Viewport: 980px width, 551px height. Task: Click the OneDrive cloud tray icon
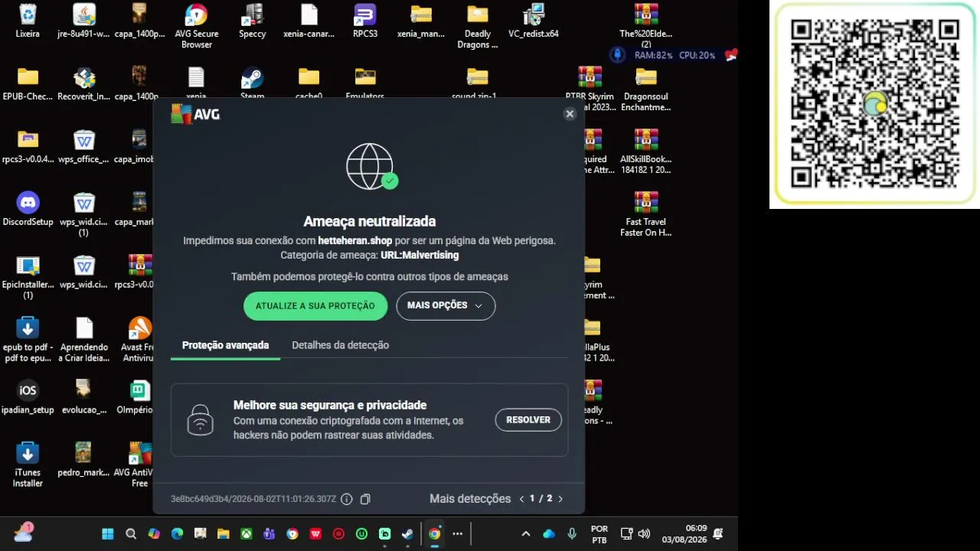549,534
